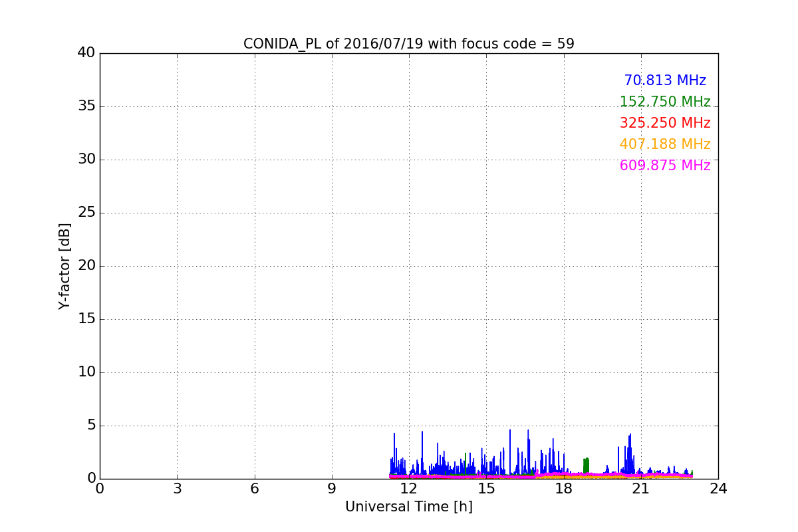
Task: Select the 70.813 MHz legend label
Action: (665, 80)
